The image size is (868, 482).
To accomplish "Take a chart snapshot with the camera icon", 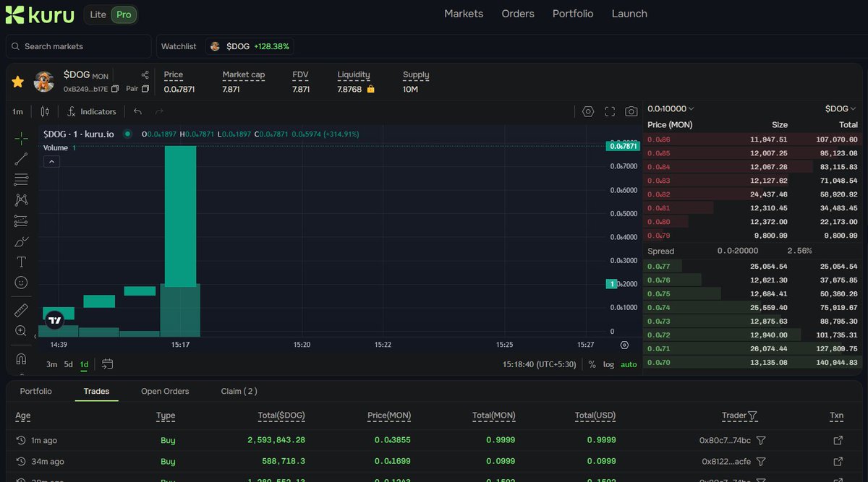I will pos(631,111).
